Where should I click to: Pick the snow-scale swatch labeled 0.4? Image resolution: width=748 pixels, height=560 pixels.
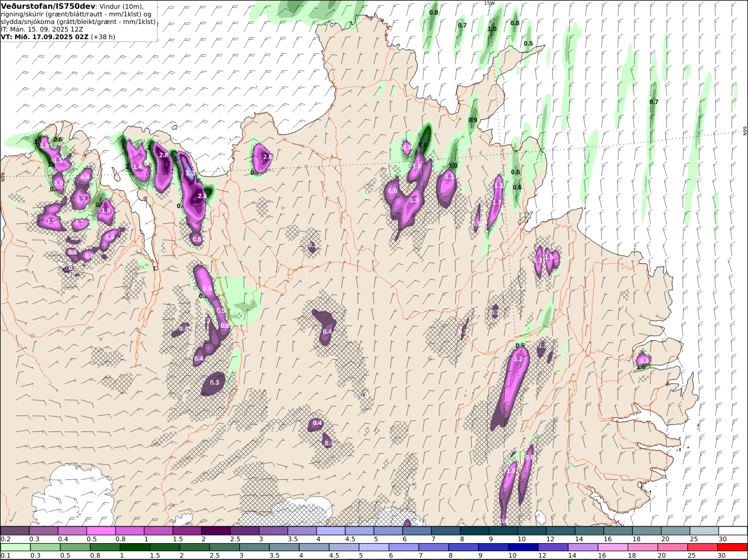[x=72, y=531]
